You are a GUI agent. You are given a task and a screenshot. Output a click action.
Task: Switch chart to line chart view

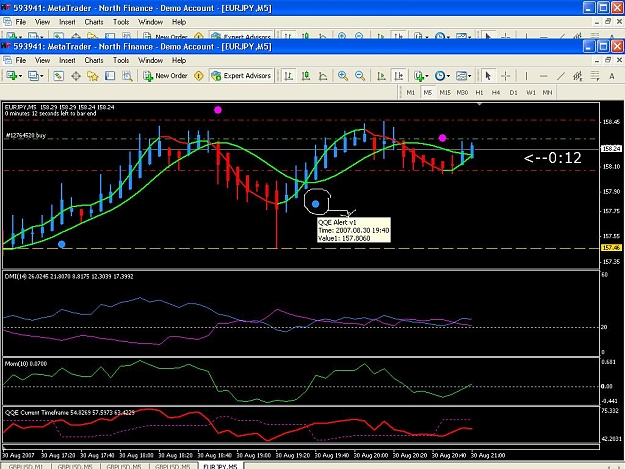(323, 76)
